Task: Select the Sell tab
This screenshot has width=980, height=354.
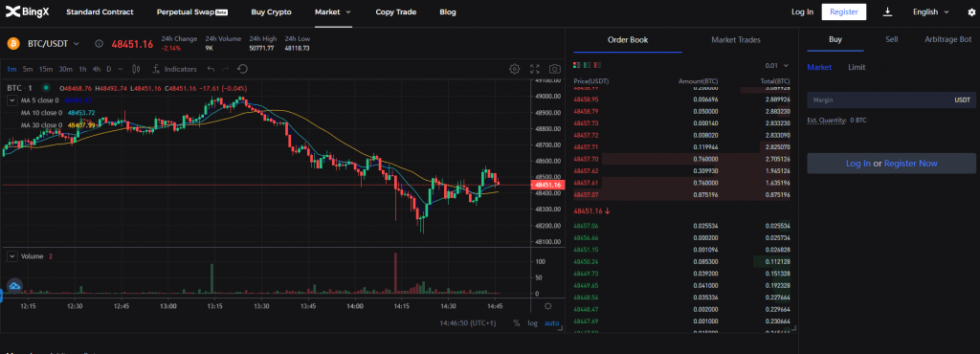Action: click(x=891, y=39)
